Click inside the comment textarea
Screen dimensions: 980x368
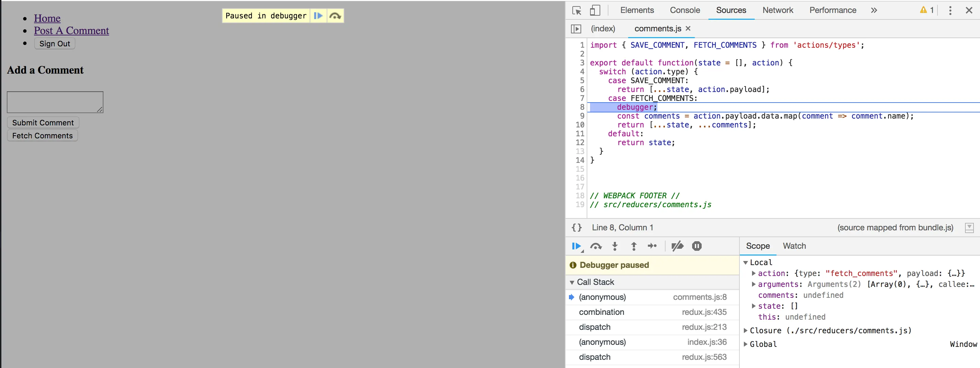(x=55, y=102)
